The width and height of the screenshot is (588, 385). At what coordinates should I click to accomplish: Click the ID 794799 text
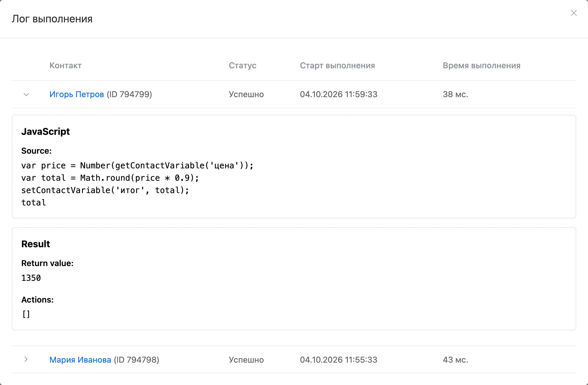pos(129,94)
